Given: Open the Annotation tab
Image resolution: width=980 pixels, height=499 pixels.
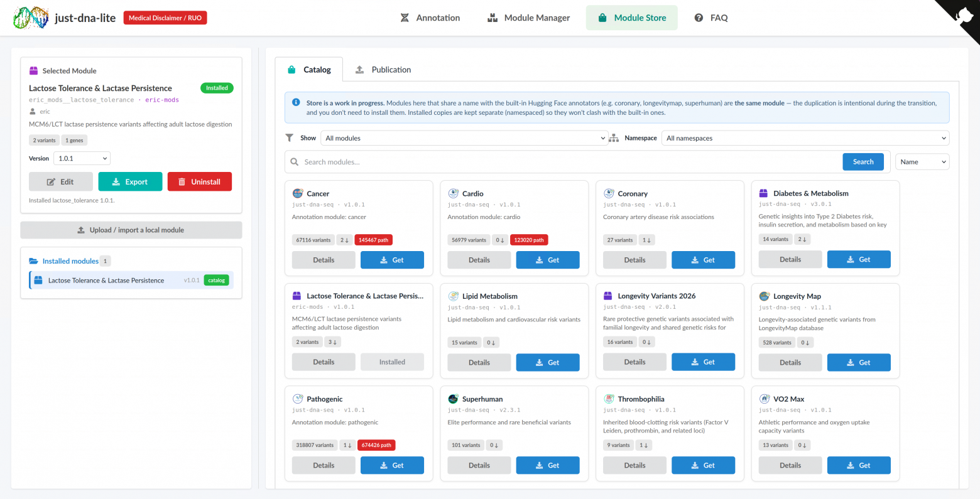Looking at the screenshot, I should [x=430, y=18].
